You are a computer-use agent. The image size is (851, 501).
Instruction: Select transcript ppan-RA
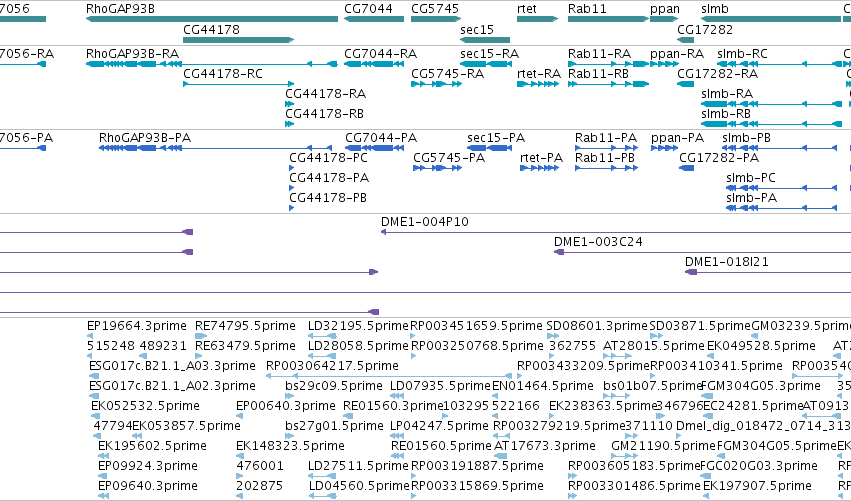pyautogui.click(x=677, y=54)
